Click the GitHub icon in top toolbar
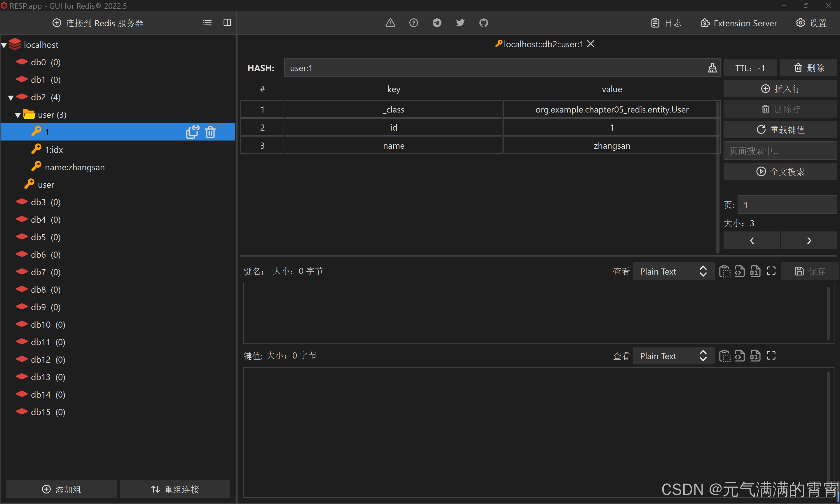The width and height of the screenshot is (840, 504). [x=483, y=23]
